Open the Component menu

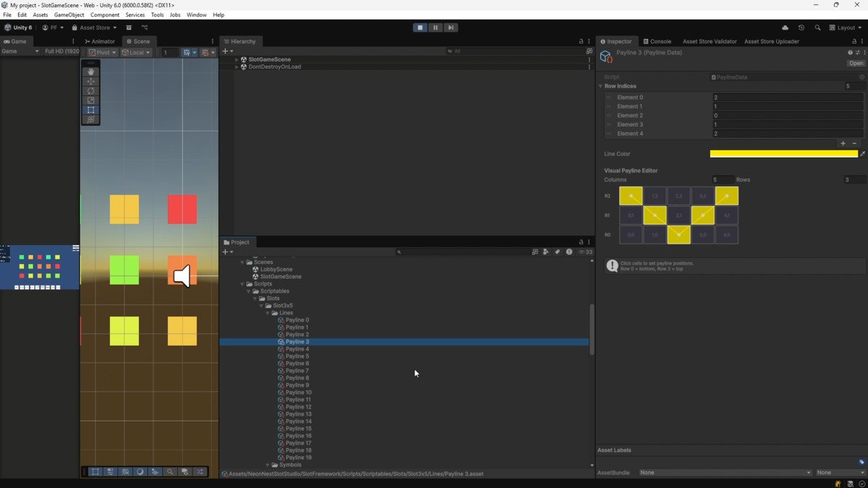click(x=105, y=14)
